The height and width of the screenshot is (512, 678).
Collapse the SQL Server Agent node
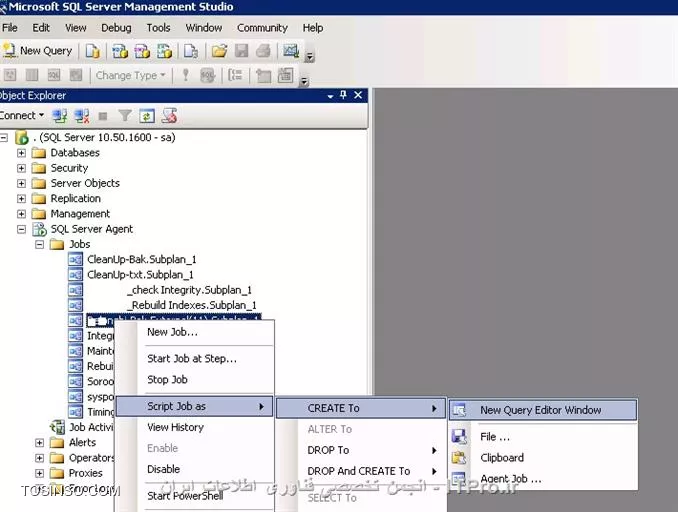21,229
